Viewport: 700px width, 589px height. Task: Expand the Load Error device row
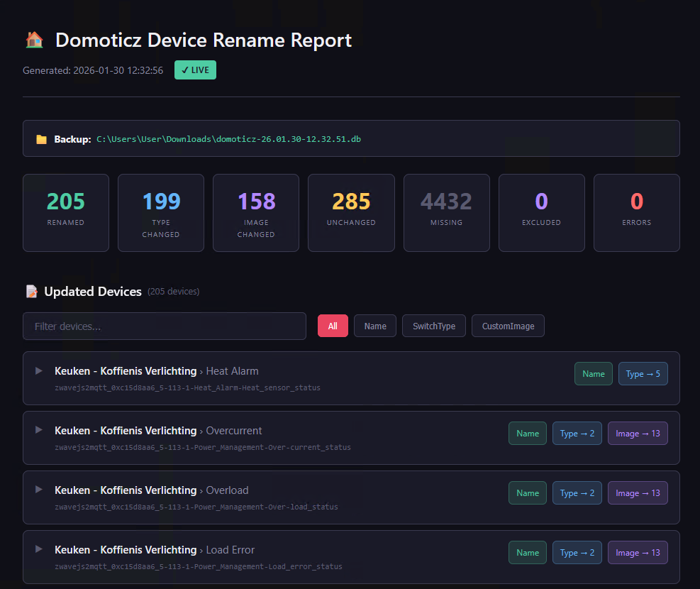39,549
